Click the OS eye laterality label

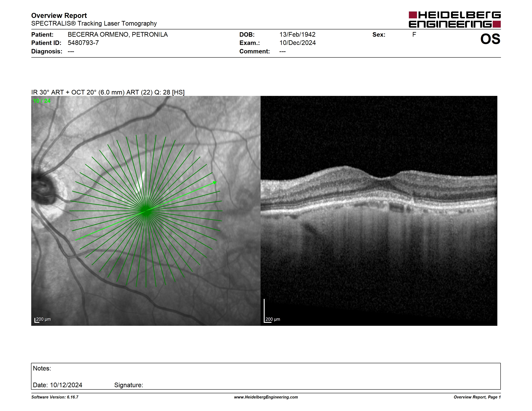click(x=490, y=39)
